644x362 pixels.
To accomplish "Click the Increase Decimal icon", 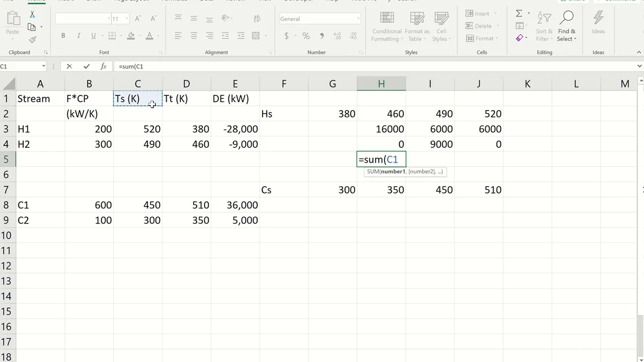I will pos(338,36).
